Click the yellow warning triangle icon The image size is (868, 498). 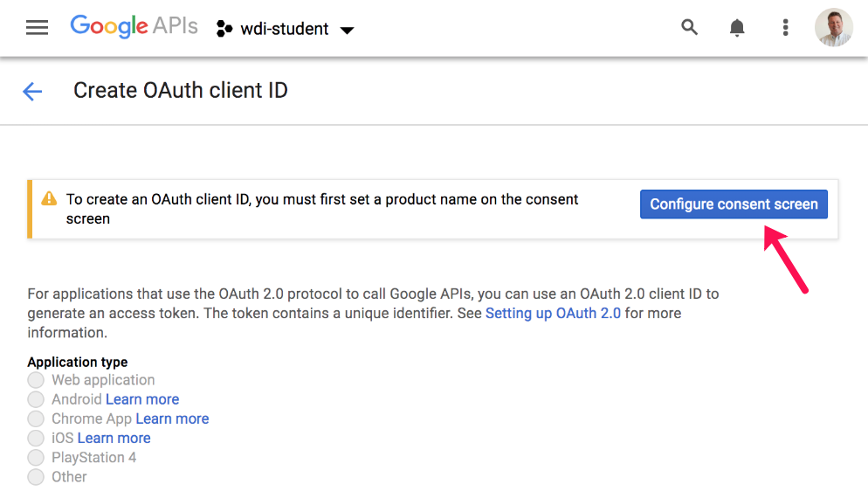[x=50, y=199]
